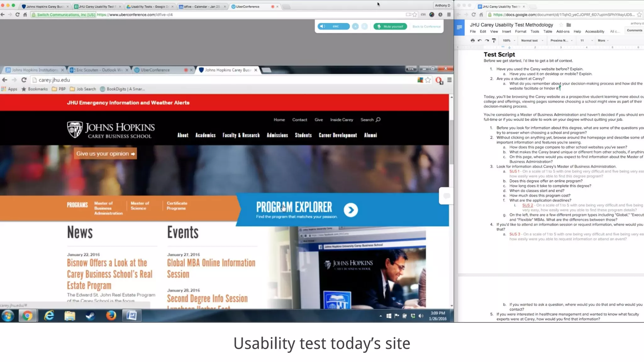Click Give us your opinion button

105,154
